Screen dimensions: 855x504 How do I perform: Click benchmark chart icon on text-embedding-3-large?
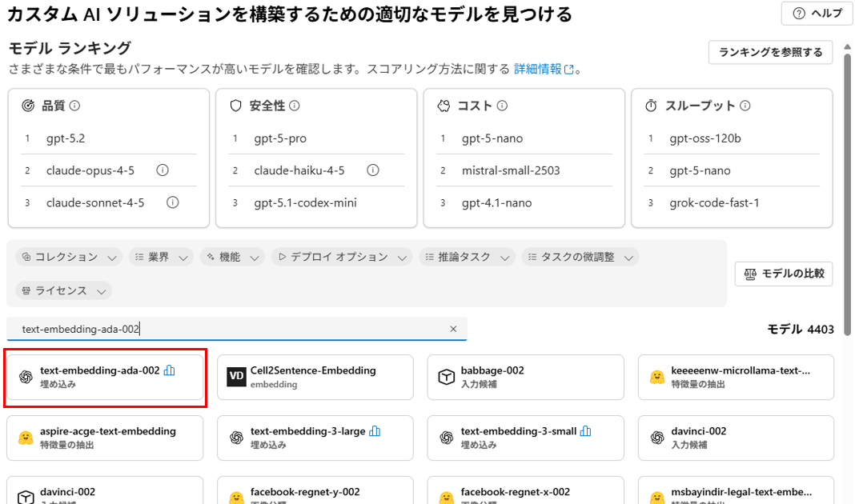pyautogui.click(x=375, y=431)
